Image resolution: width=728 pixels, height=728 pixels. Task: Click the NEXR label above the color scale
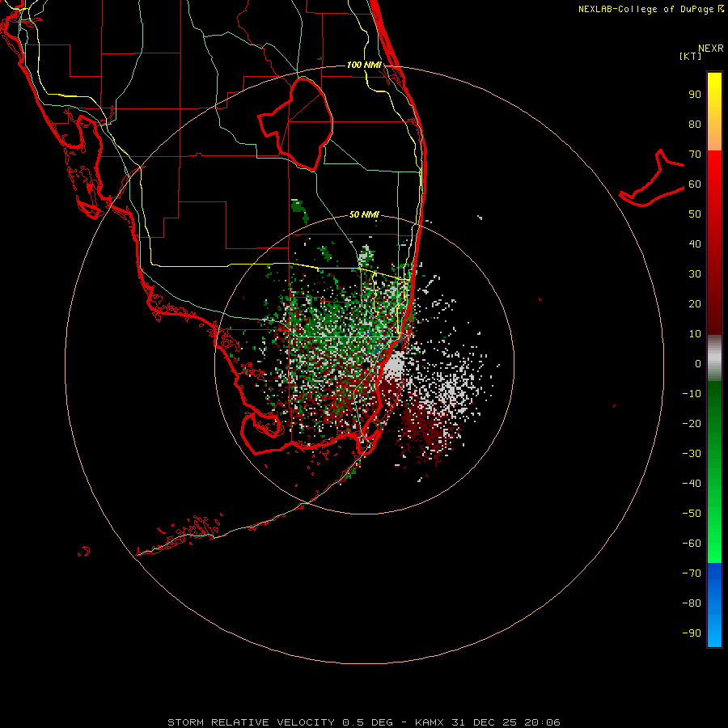pos(711,49)
